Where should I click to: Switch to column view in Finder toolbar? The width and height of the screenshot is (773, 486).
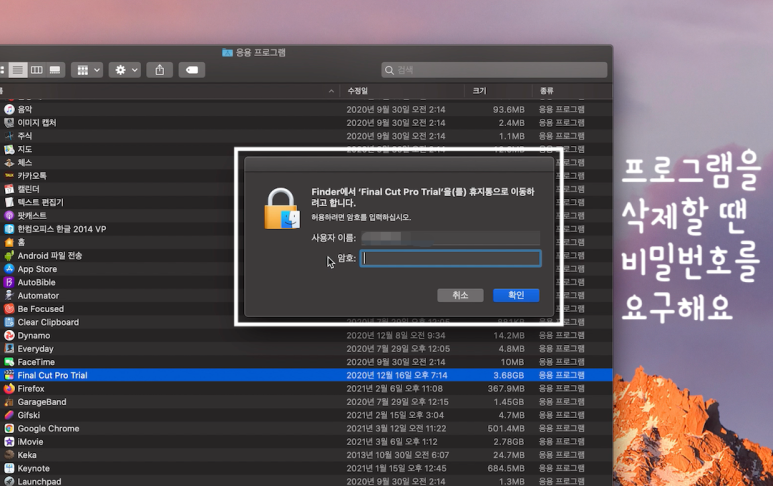[36, 70]
